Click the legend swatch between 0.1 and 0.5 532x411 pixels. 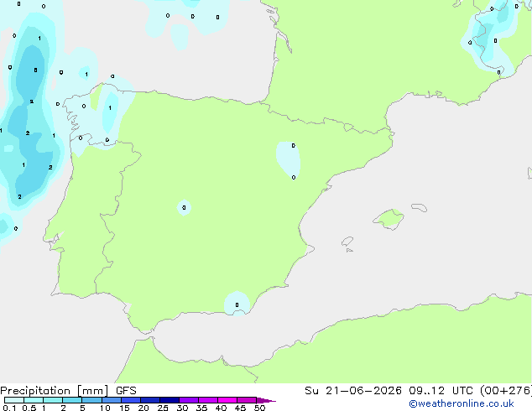point(14,400)
